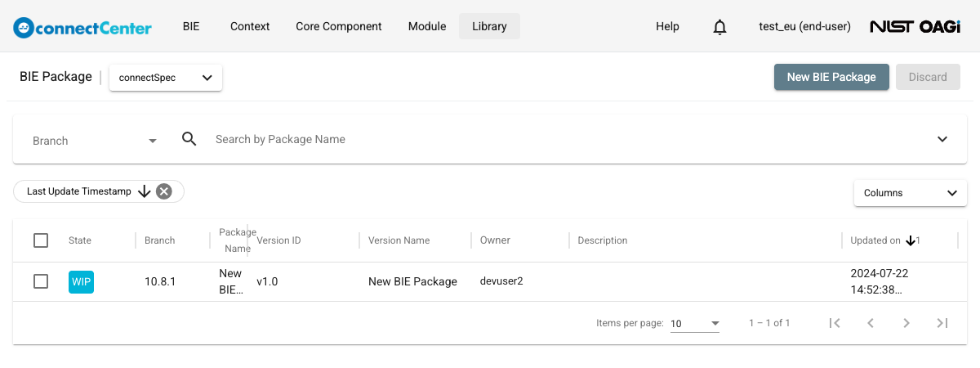This screenshot has height=368, width=980.
Task: Click the connectCenter logo
Action: [x=82, y=27]
